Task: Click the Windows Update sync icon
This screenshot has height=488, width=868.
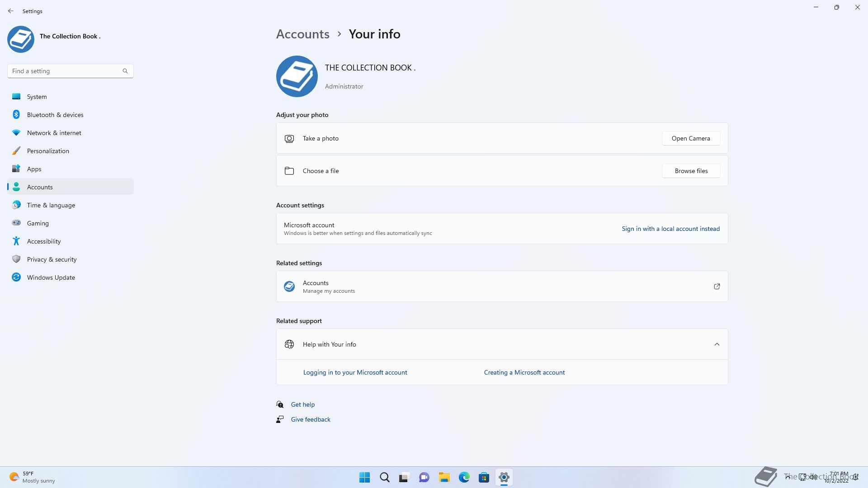Action: 16,277
